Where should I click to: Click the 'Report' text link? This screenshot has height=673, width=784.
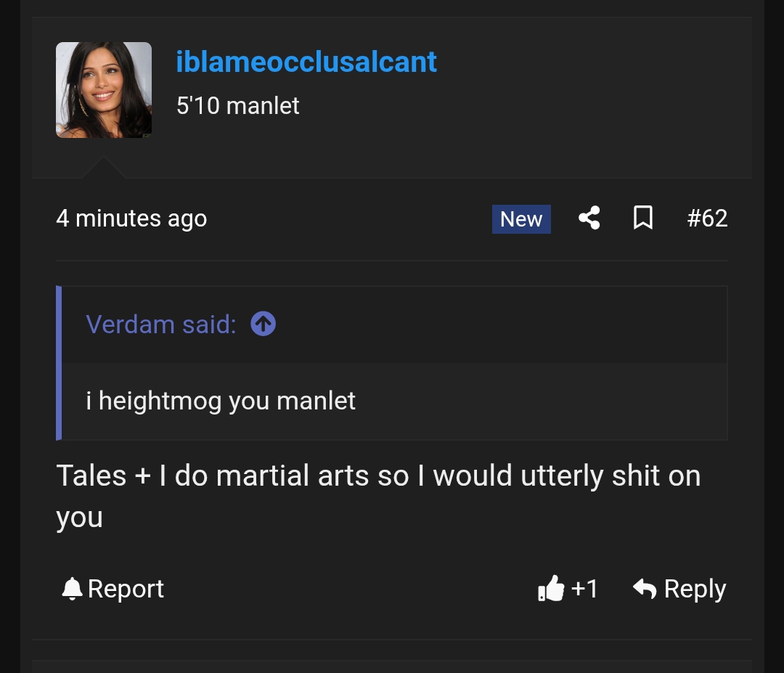[126, 589]
